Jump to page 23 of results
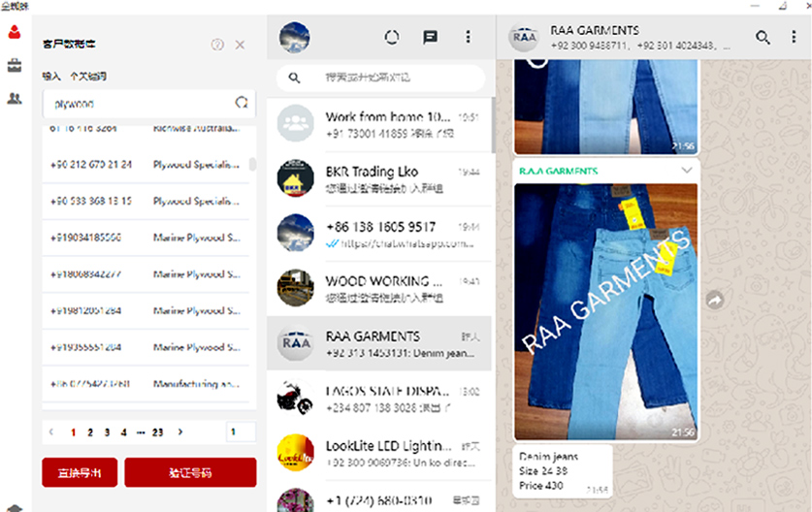Screen dimensions: 812x512 coord(157,432)
